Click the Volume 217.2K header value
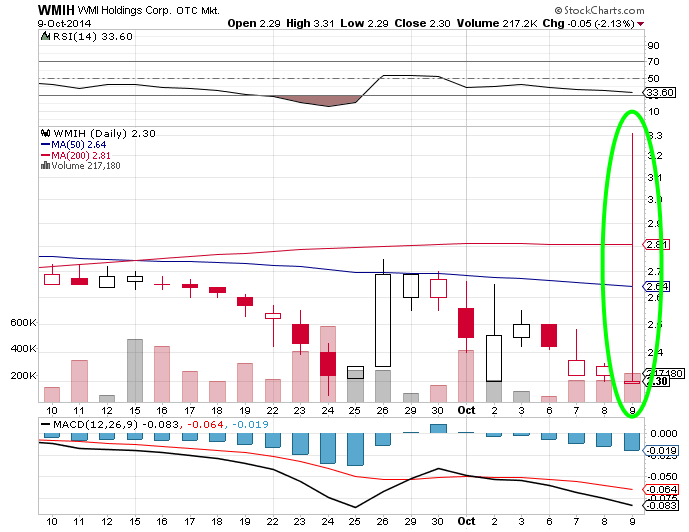 pyautogui.click(x=497, y=23)
